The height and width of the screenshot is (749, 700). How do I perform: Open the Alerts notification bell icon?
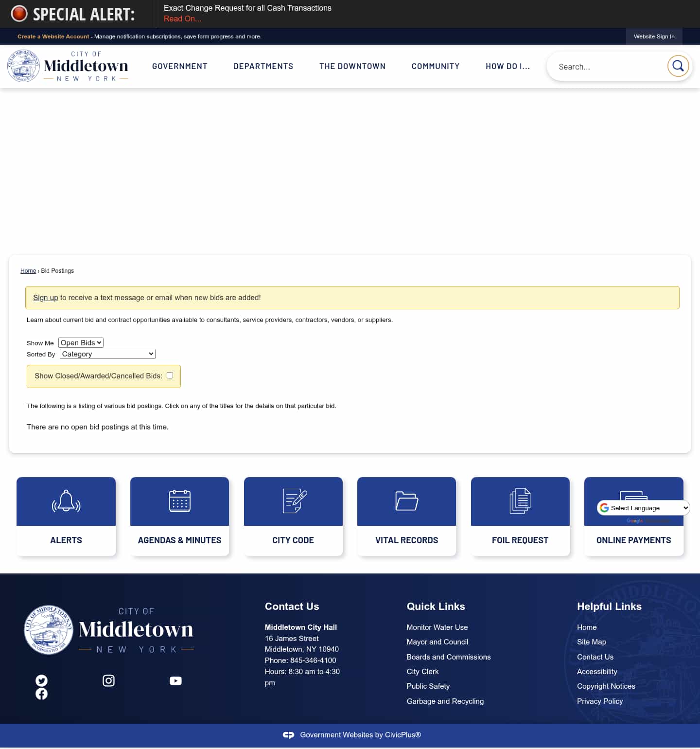tap(66, 501)
